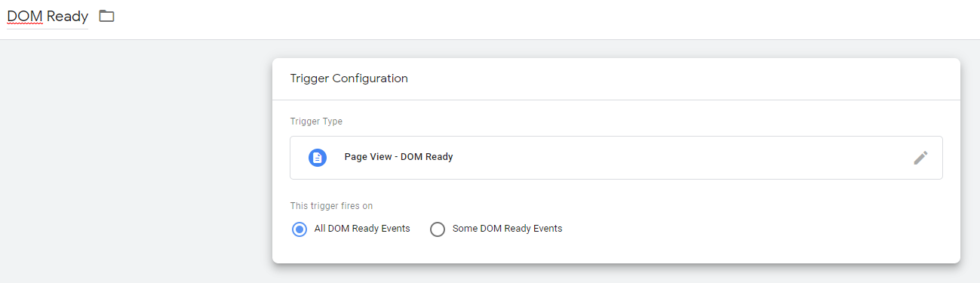Open the folder icon beside the trigger name
The width and height of the screenshot is (980, 283).
click(106, 16)
